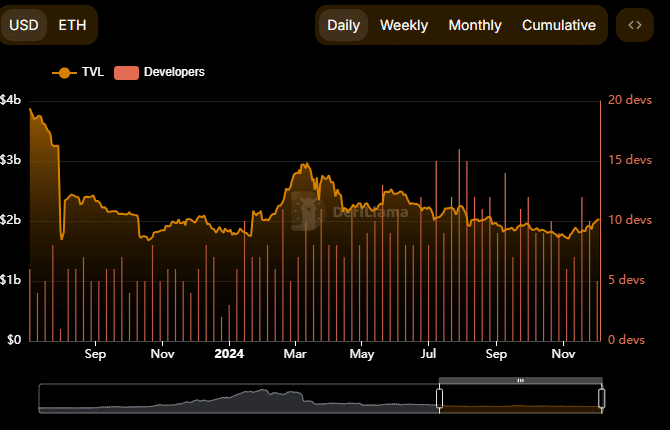Viewport: 670px width, 430px height.
Task: Select the Weekly interval tab
Action: 404,25
